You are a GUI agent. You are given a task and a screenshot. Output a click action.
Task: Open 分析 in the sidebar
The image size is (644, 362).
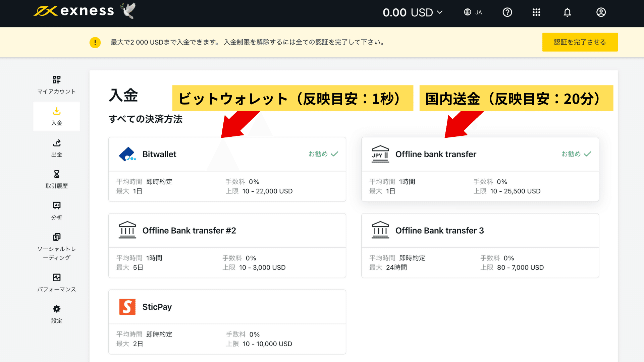57,211
